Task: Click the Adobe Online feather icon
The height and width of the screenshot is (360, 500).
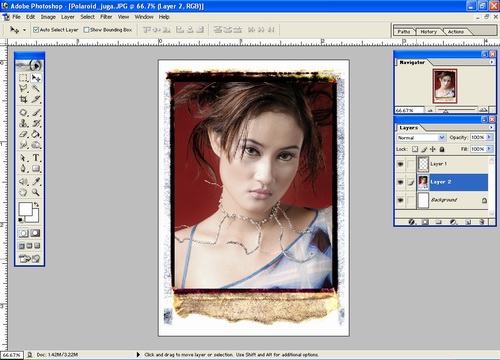Action: coord(29,65)
